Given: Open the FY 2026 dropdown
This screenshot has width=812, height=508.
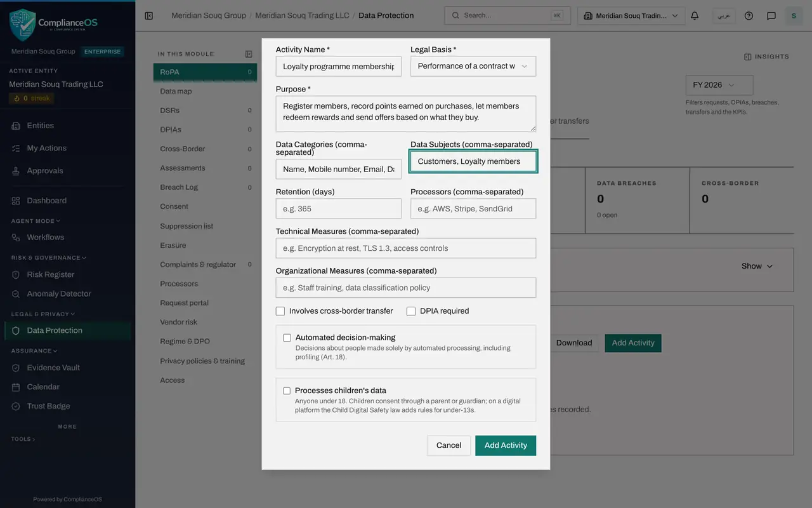Looking at the screenshot, I should pos(719,85).
